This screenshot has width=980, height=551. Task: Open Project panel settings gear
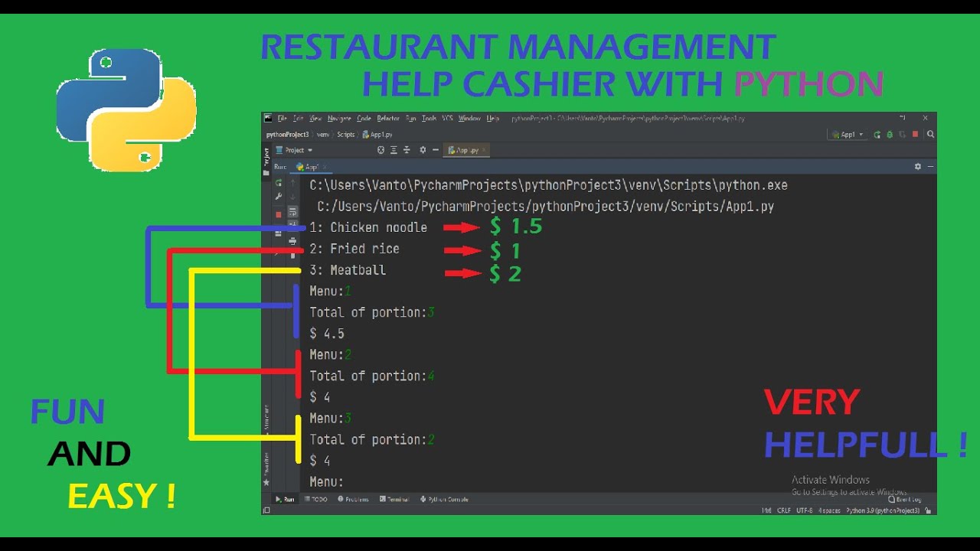point(423,150)
